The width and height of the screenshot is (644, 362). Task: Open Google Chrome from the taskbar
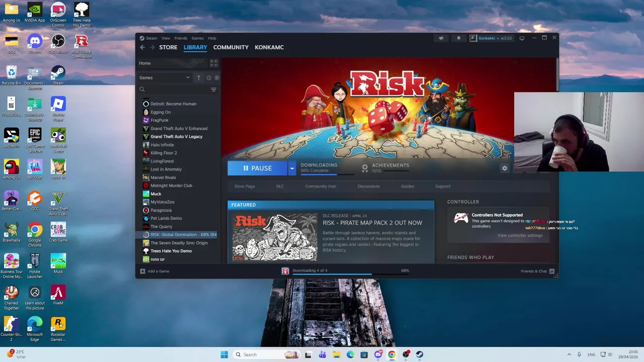tap(391, 354)
